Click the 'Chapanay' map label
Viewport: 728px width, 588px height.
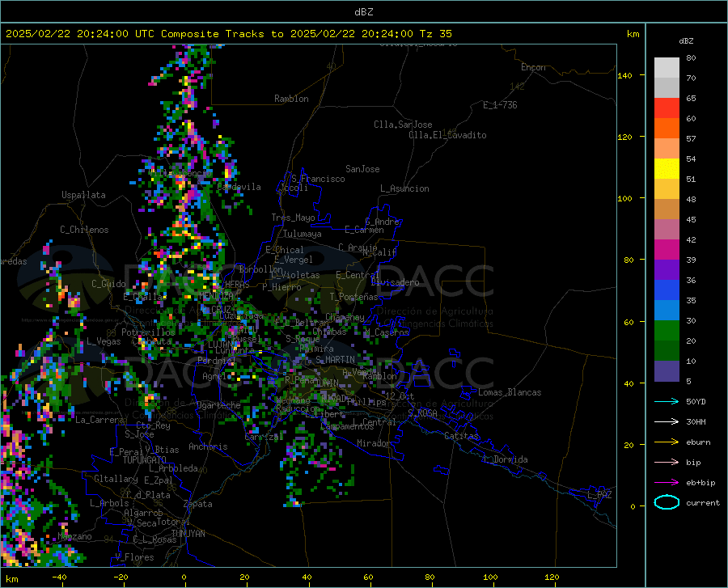(345, 317)
